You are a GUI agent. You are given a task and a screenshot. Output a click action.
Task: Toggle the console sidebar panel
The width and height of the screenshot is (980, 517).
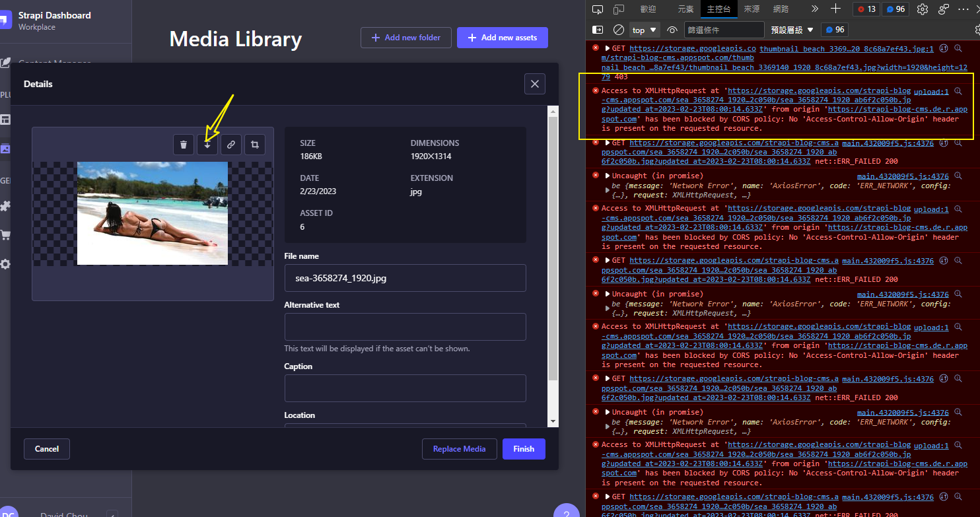coord(597,30)
